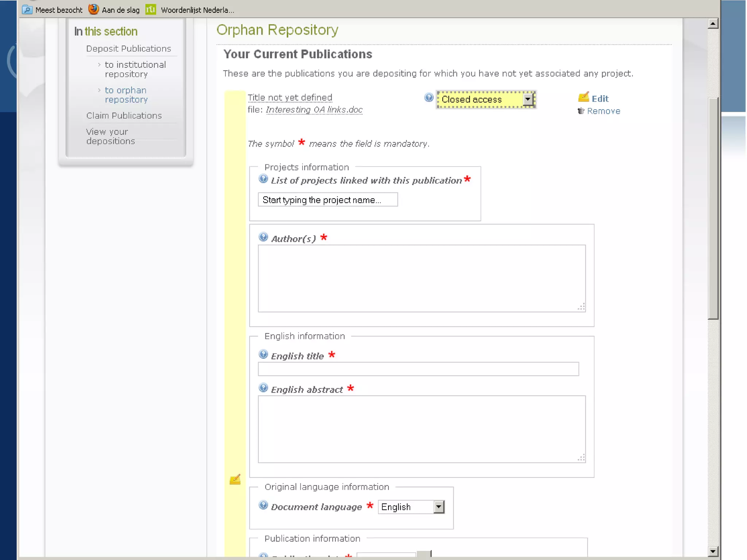Click the scrollbar down arrow
Image resolution: width=747 pixels, height=560 pixels.
[x=712, y=551]
